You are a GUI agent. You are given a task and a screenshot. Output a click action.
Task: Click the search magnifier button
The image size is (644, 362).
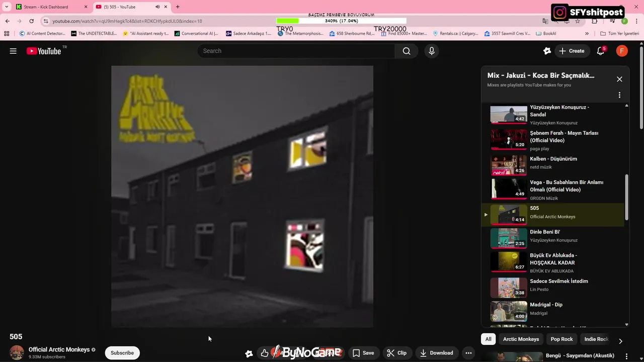(407, 51)
